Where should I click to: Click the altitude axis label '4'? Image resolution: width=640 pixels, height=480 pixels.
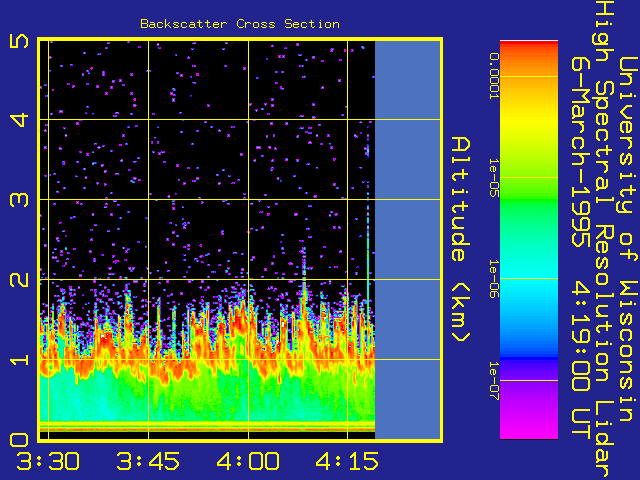click(x=20, y=120)
